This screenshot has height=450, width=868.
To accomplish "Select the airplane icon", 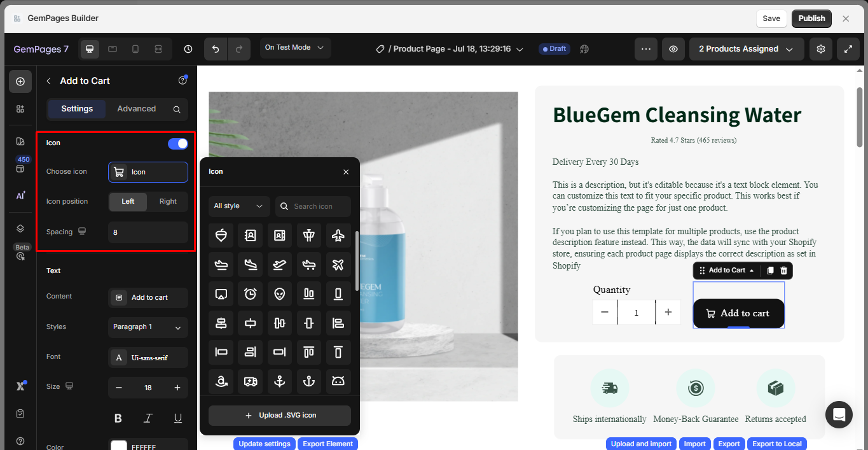I will pos(338,235).
